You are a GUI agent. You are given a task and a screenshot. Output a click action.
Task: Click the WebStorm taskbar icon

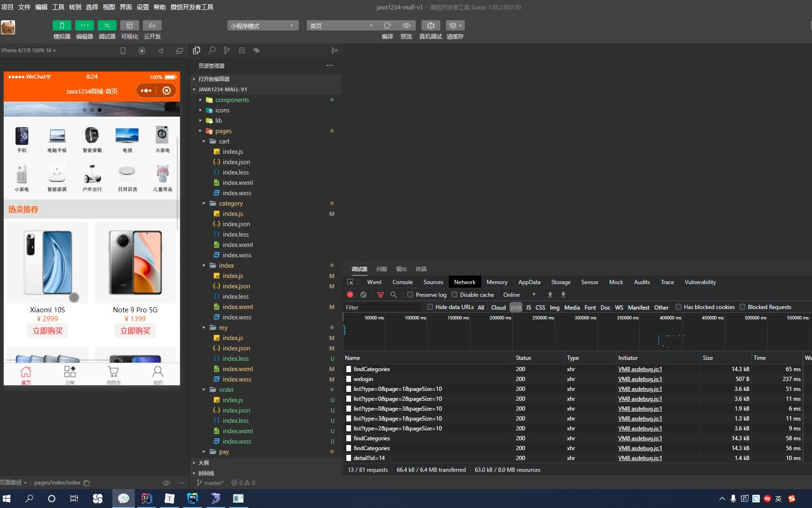tap(193, 498)
